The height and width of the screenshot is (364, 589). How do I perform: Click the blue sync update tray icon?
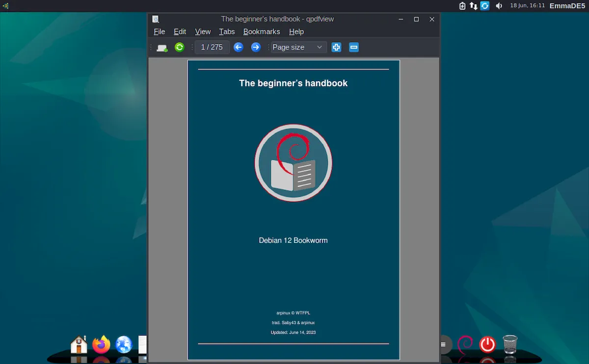485,6
